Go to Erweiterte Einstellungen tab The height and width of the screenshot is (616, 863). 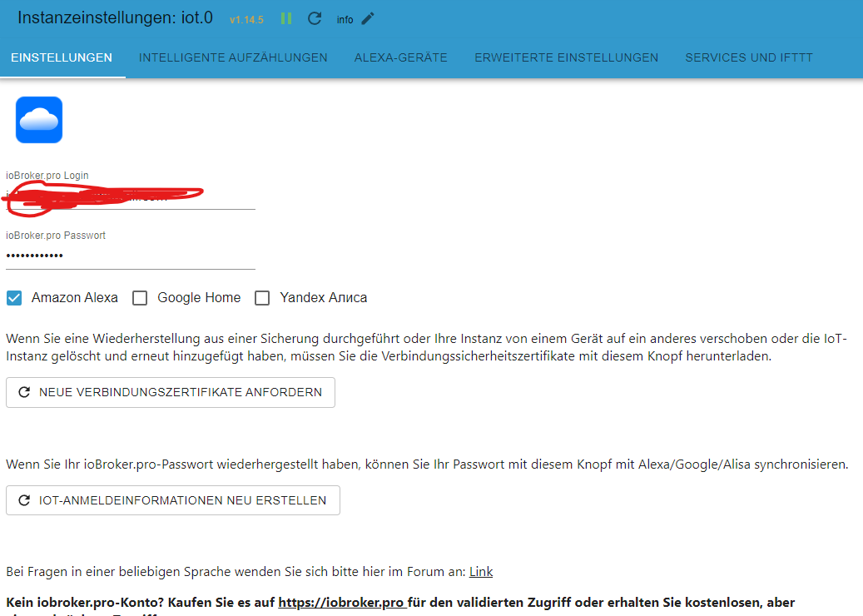click(567, 57)
